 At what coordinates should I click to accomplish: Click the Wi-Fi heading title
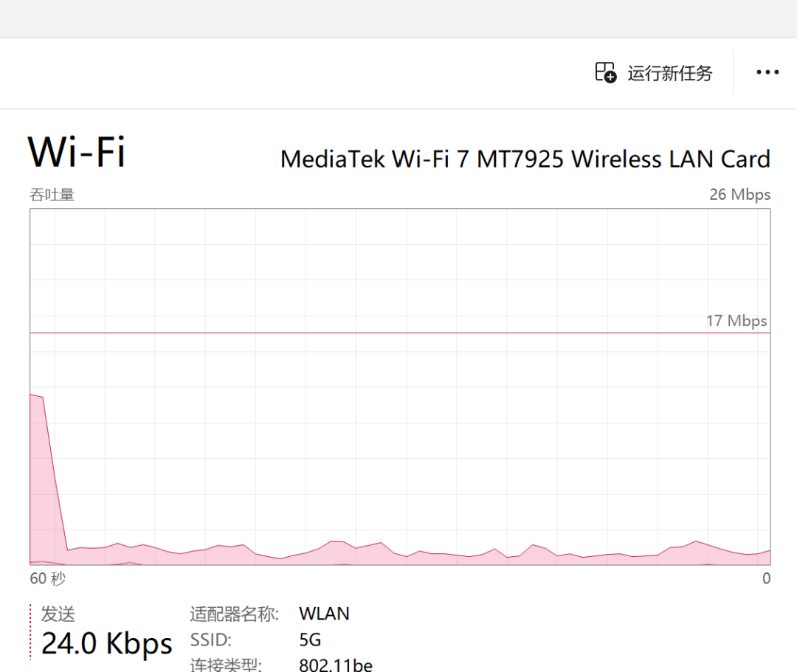[76, 151]
